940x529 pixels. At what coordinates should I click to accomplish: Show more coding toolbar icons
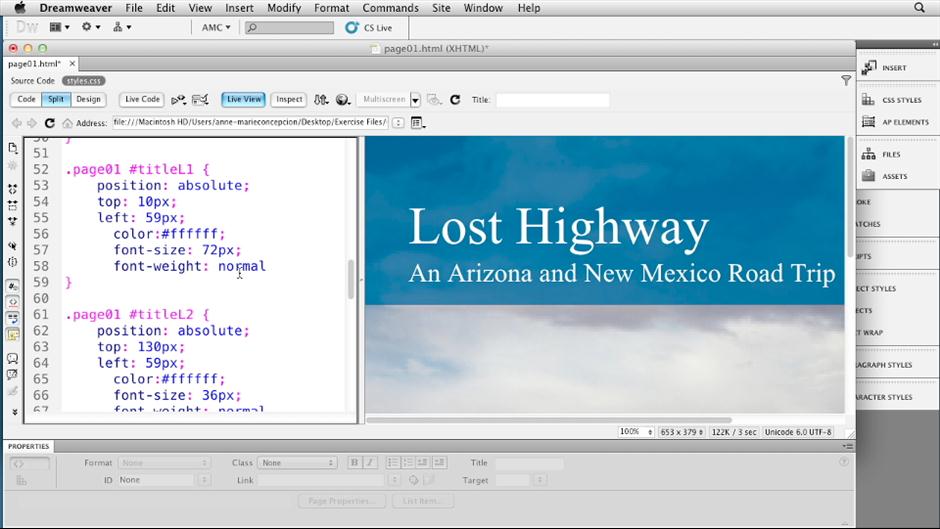pyautogui.click(x=14, y=412)
